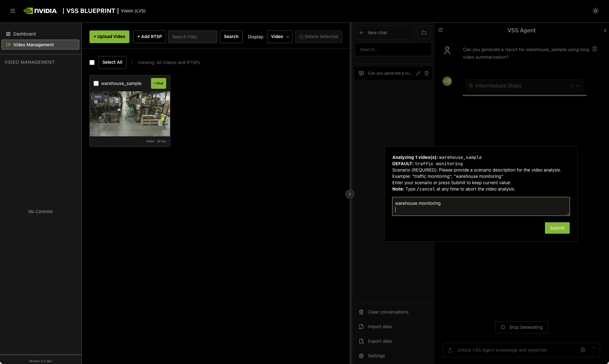
Task: Click Import data
Action: 393,327
